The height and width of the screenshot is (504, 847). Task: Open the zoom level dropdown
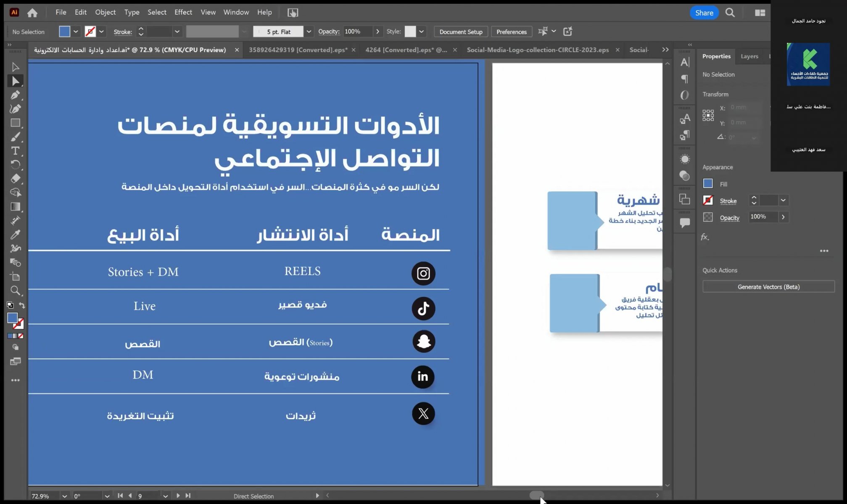pos(64,496)
